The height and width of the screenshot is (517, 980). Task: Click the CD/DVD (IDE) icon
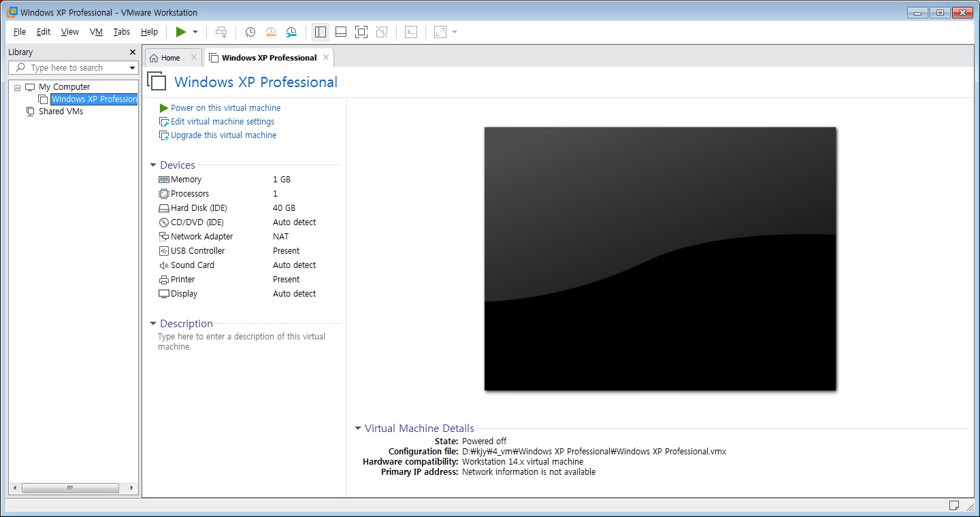(163, 222)
